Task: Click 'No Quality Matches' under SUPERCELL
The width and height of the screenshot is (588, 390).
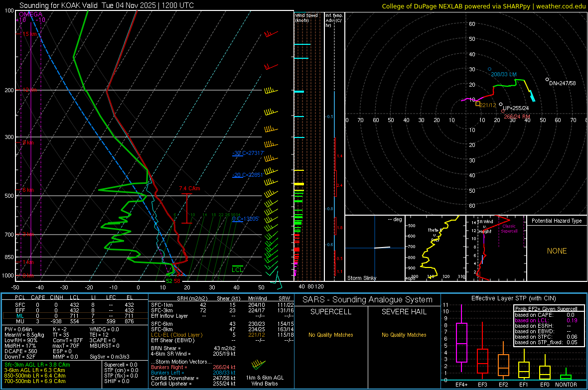Action: pyautogui.click(x=331, y=335)
